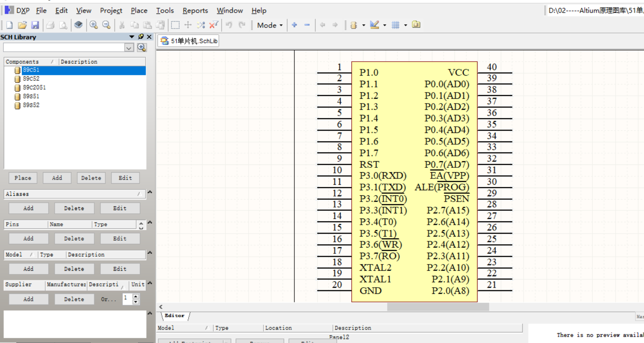644x343 pixels.
Task: Expand the dropdown next to grid icon
Action: click(406, 25)
